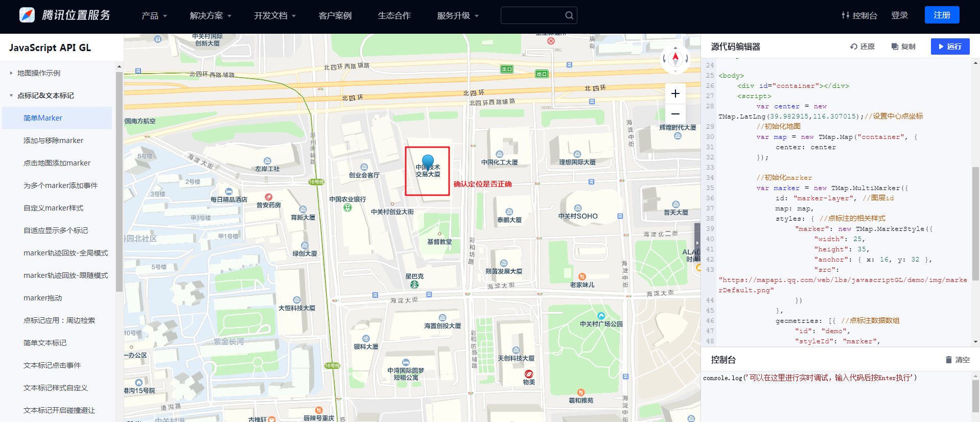980x422 pixels.
Task: Run the code with 运行 button
Action: pos(950,46)
